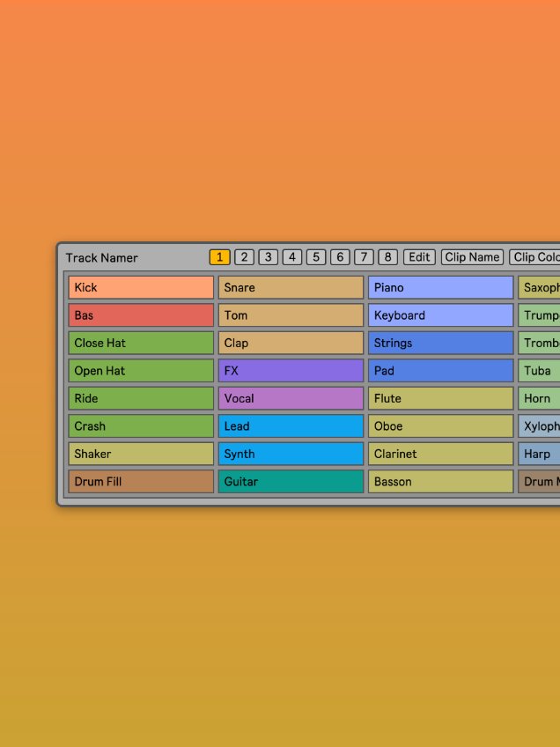Screen dimensions: 560x747
Task: Click the Piano name cell
Action: pyautogui.click(x=441, y=287)
